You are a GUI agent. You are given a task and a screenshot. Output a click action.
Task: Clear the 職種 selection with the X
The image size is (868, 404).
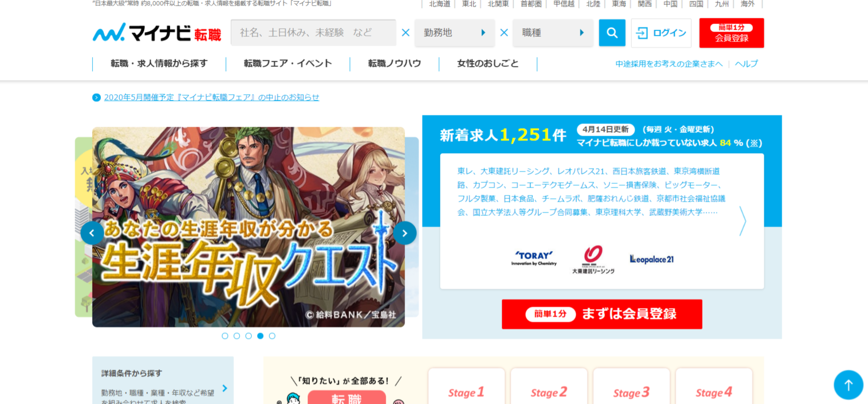(x=504, y=33)
